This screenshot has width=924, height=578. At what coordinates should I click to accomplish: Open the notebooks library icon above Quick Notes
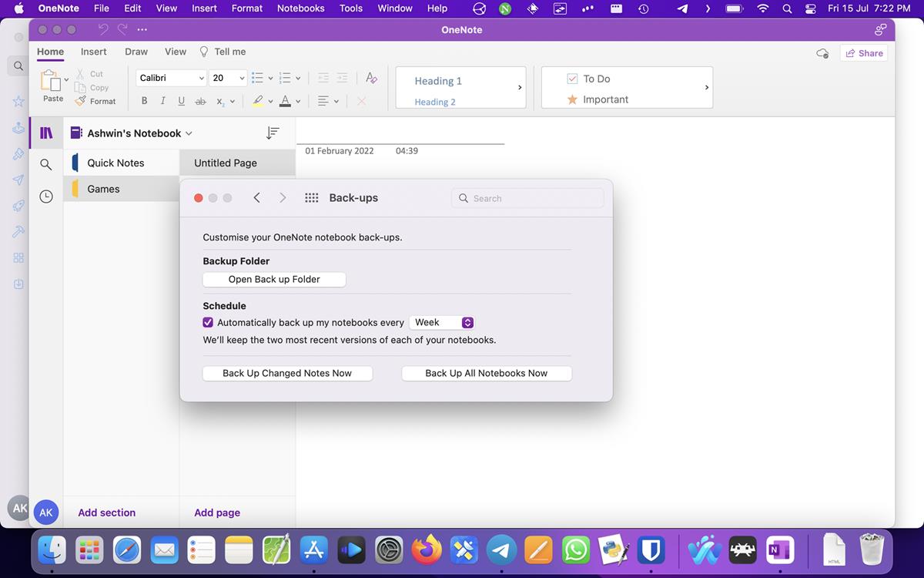tap(45, 132)
